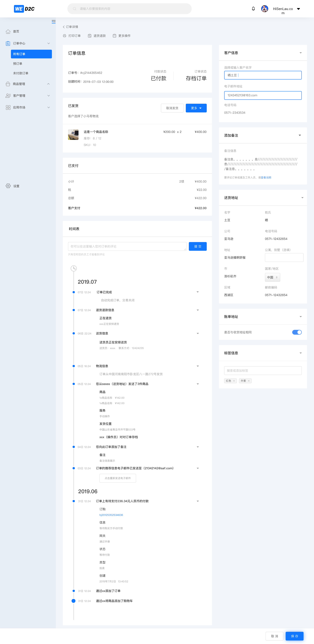Select 未付款订单 in sidebar menu
The height and width of the screenshot is (644, 314).
tap(21, 73)
